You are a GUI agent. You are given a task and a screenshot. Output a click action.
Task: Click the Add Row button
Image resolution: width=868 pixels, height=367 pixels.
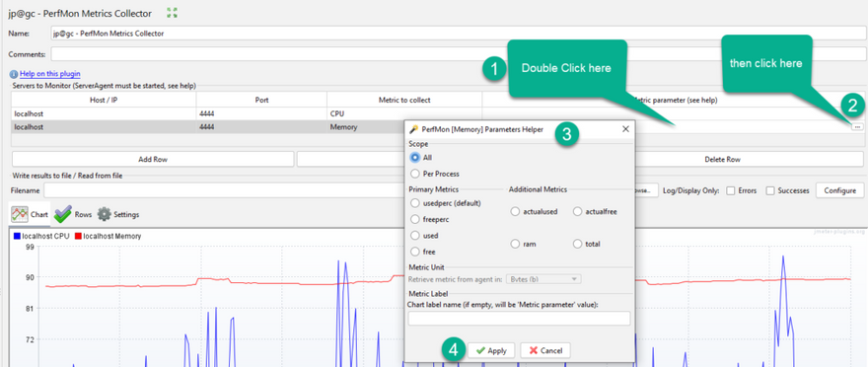pyautogui.click(x=152, y=160)
